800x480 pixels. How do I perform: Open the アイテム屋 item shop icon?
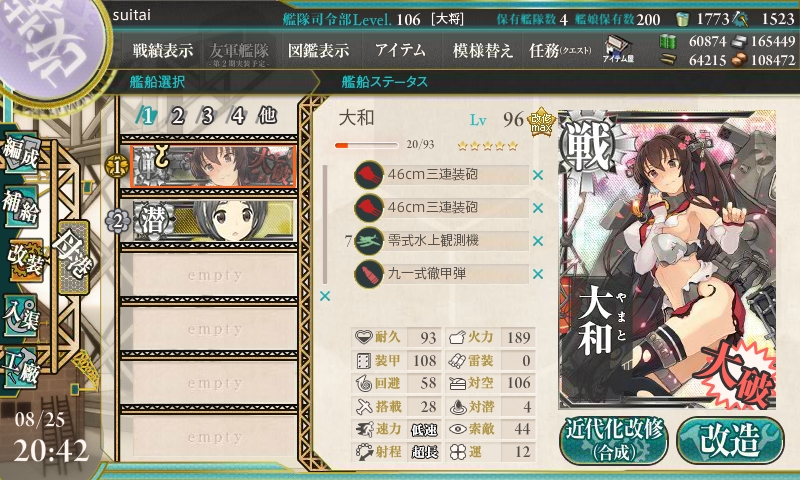[618, 49]
